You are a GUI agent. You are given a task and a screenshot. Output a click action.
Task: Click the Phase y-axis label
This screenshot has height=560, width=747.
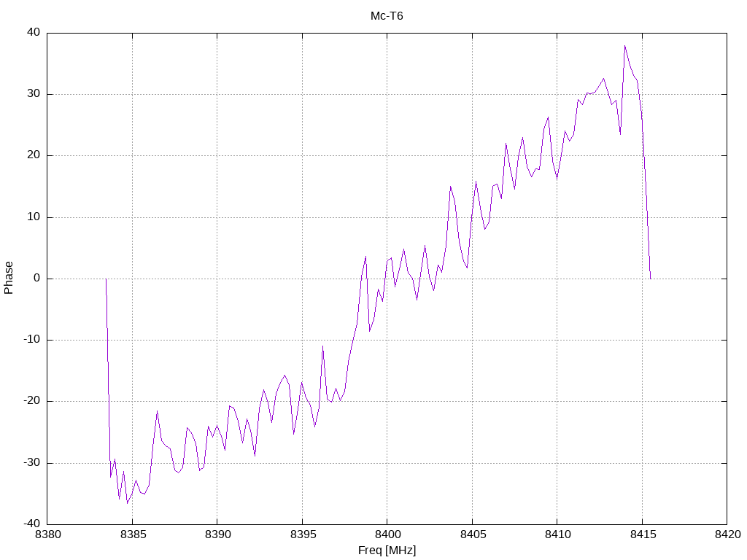[x=9, y=278]
